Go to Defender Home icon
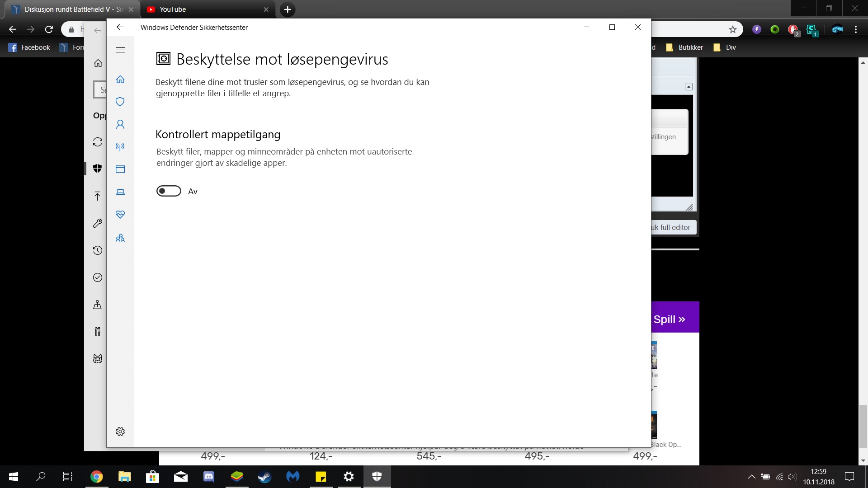 pyautogui.click(x=120, y=80)
